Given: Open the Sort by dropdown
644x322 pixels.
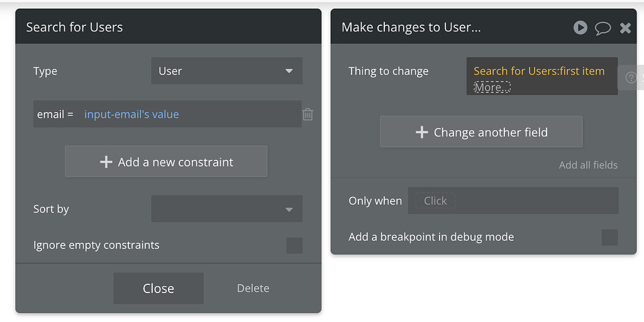Looking at the screenshot, I should (x=226, y=209).
